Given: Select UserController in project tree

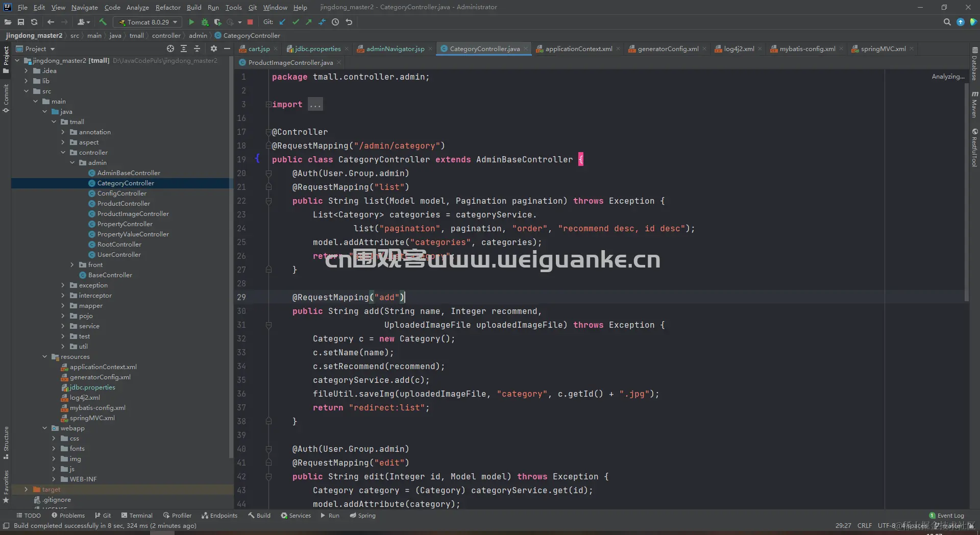Looking at the screenshot, I should 119,255.
